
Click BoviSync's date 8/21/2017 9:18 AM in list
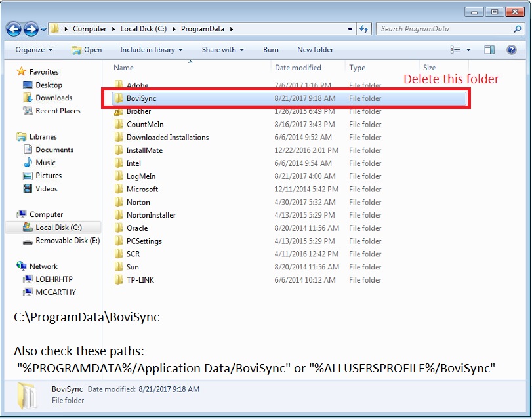304,98
